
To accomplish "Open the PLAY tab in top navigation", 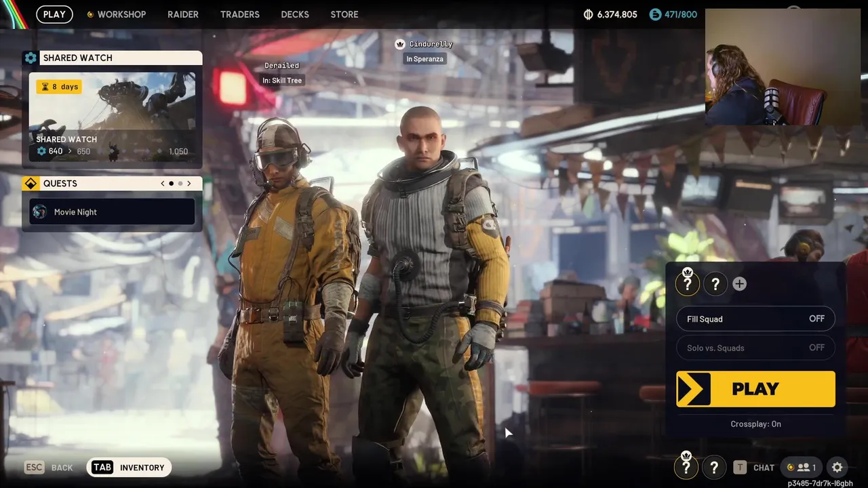I will [x=54, y=14].
